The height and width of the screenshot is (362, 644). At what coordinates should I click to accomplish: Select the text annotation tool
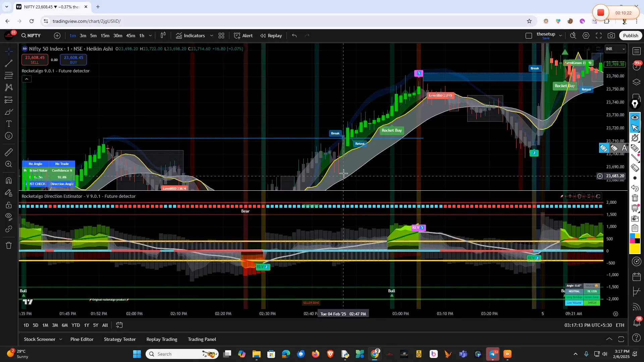pos(9,124)
